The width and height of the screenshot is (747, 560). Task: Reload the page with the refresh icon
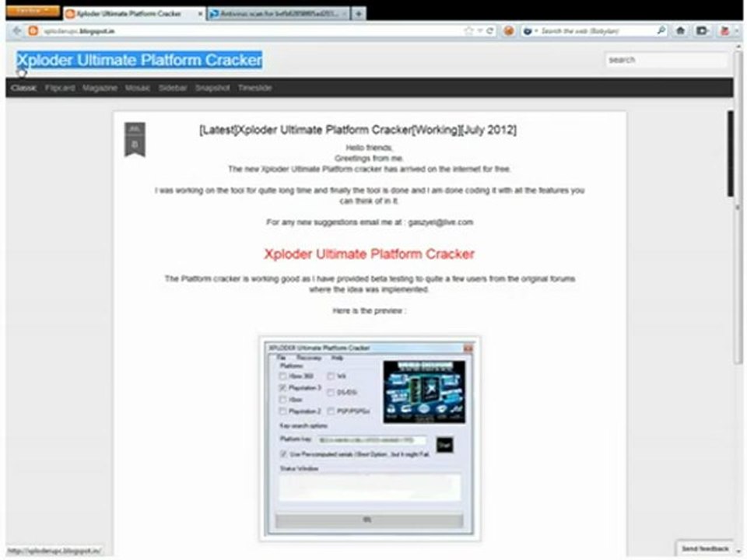[489, 31]
